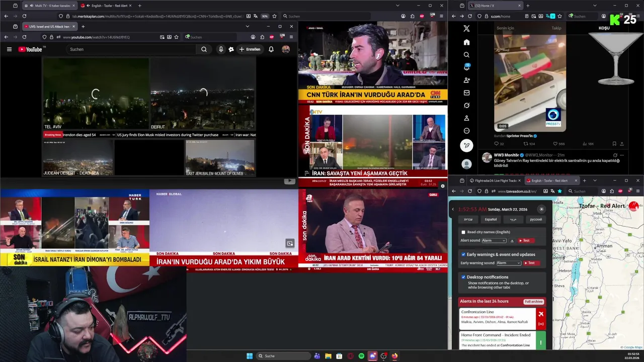Open the Windows Start menu
This screenshot has height=362, width=644.
[x=250, y=356]
